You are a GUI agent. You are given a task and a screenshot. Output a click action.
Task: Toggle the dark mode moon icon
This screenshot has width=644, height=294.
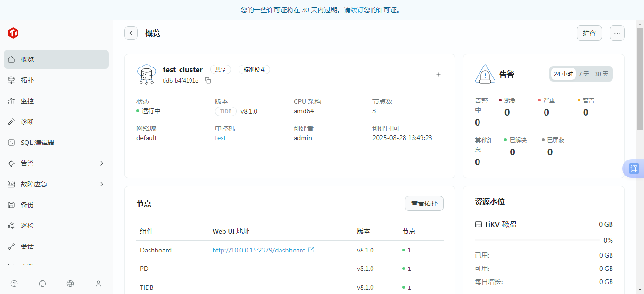pyautogui.click(x=42, y=284)
